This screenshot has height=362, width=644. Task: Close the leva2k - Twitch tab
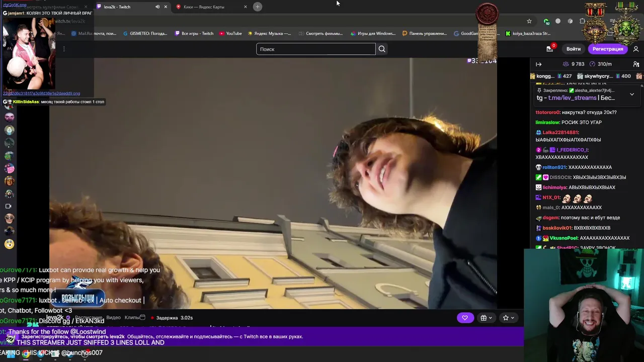[x=166, y=7]
